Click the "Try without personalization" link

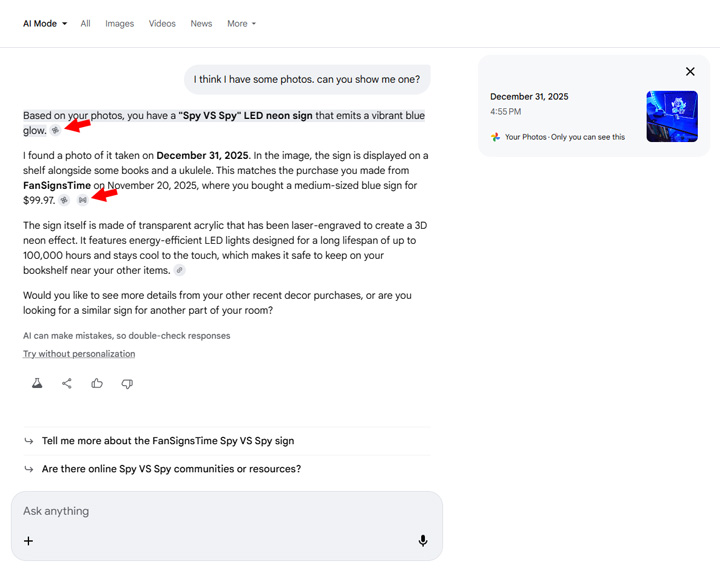(79, 354)
